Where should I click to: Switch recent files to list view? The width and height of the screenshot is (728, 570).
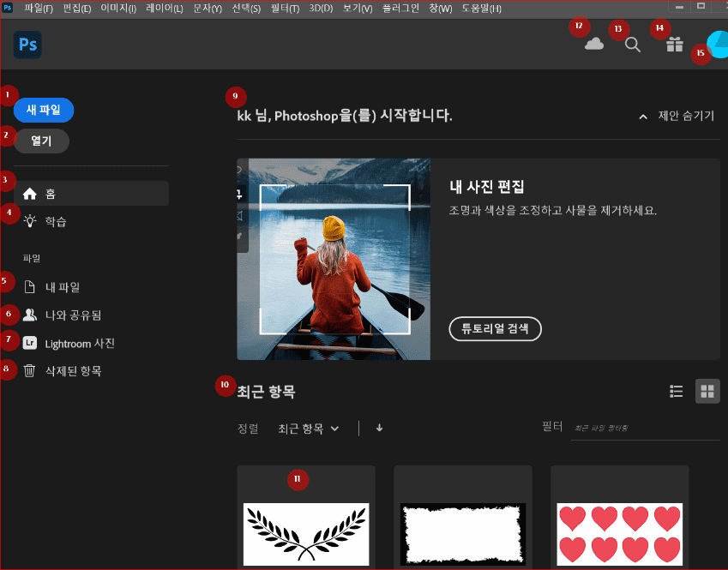(676, 391)
